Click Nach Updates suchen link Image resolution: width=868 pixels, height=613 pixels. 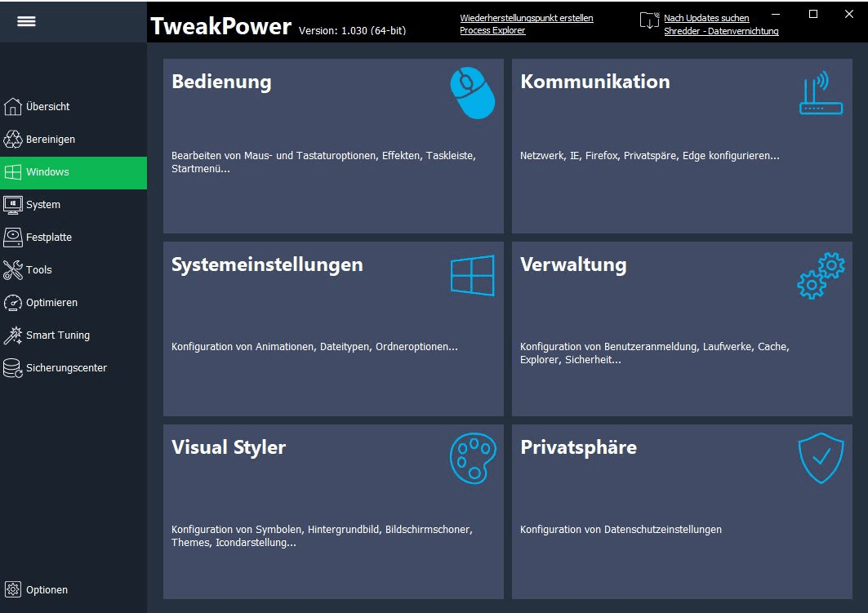coord(706,18)
